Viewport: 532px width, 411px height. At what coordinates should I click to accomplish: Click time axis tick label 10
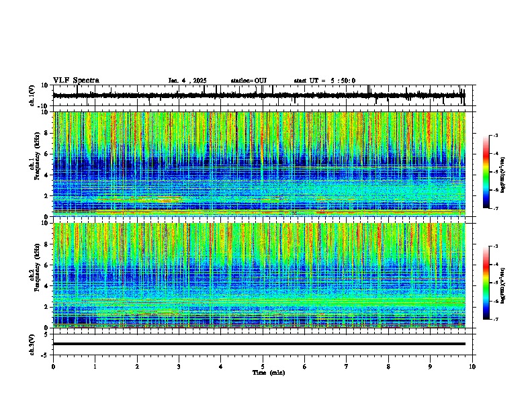point(472,367)
